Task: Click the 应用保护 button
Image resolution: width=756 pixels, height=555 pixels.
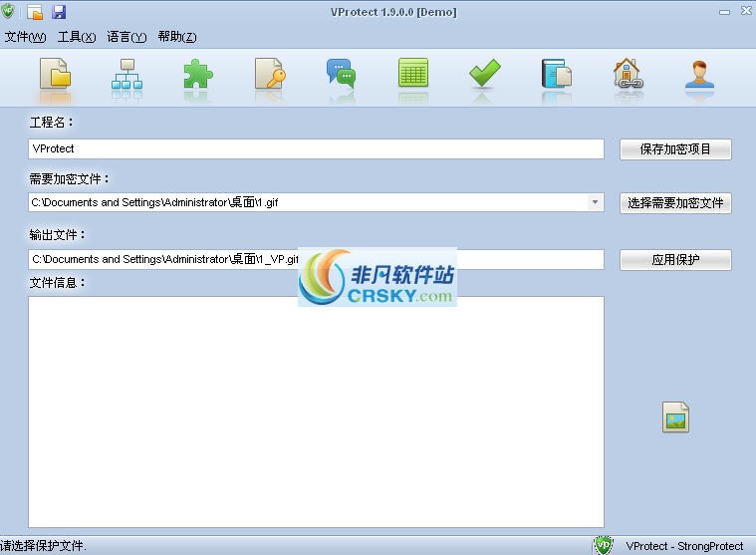Action: tap(675, 260)
